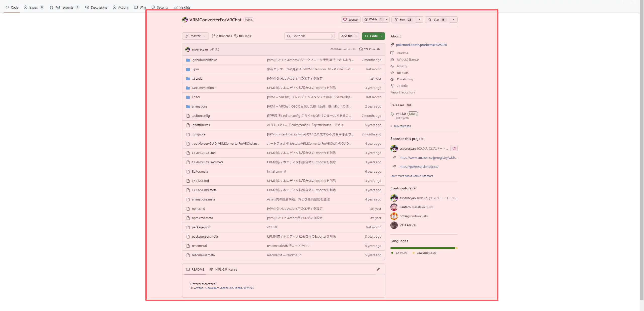644x311 pixels.
Task: Click the MPL-2.0 license scale icon in About
Action: 392,60
